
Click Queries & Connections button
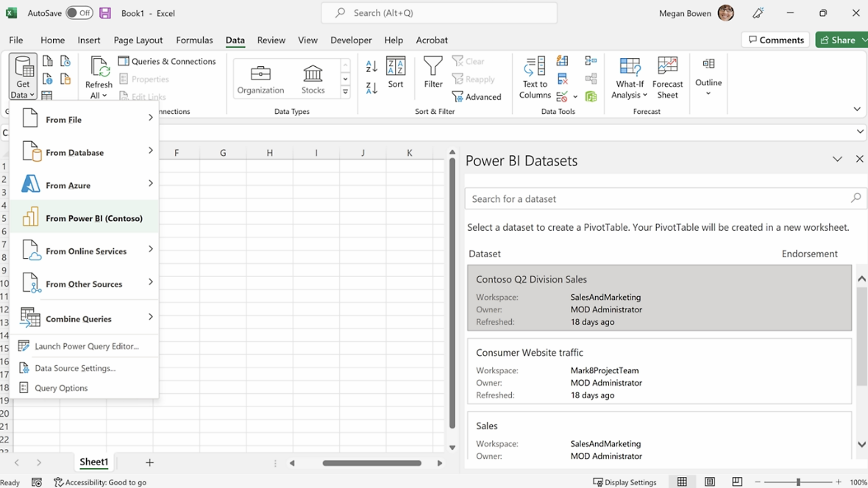(x=167, y=62)
